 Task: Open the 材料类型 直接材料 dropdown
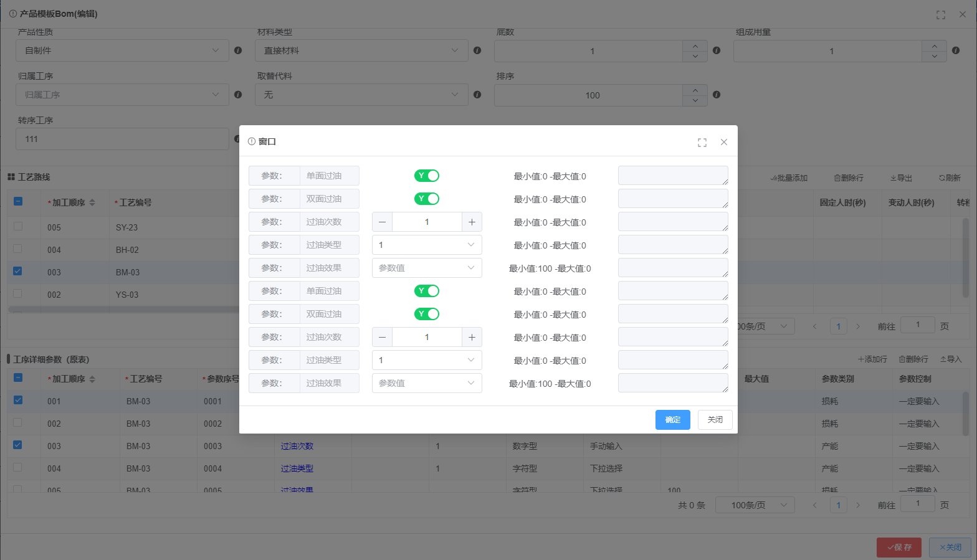click(361, 50)
